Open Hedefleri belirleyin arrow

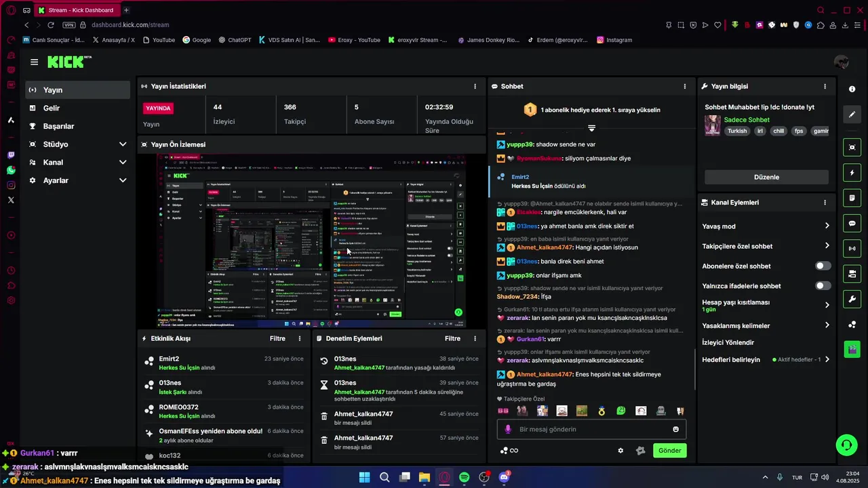pyautogui.click(x=827, y=360)
